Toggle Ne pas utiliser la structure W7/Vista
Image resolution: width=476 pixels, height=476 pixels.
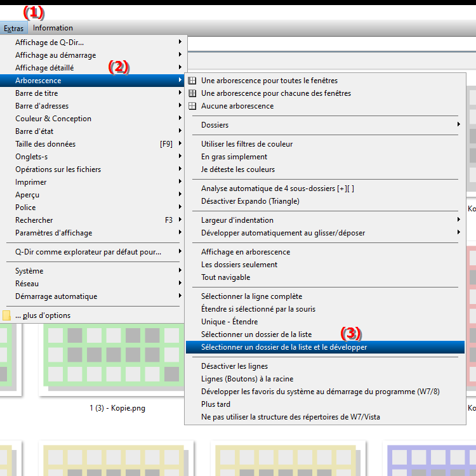pos(325,417)
